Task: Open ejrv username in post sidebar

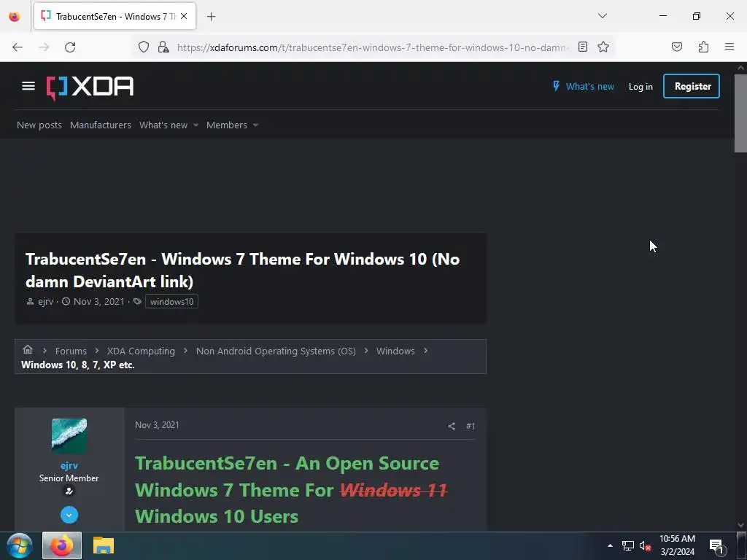Action: click(69, 466)
